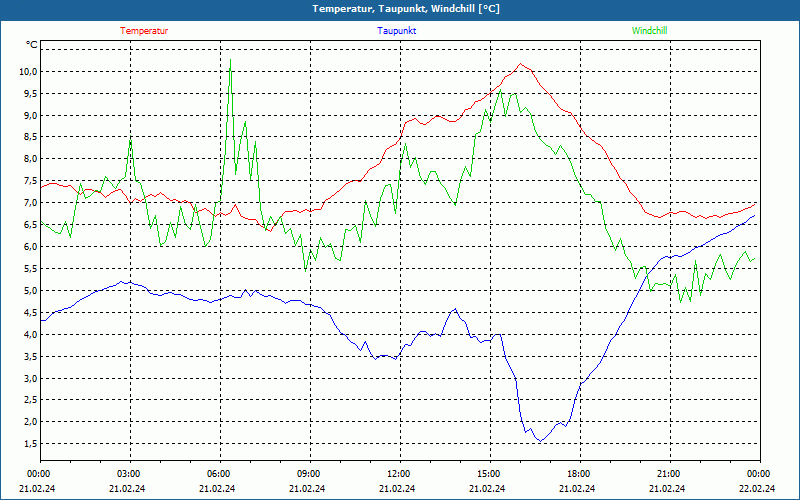800x500 pixels.
Task: Click the 3,5 axis value
Action: tap(30, 356)
